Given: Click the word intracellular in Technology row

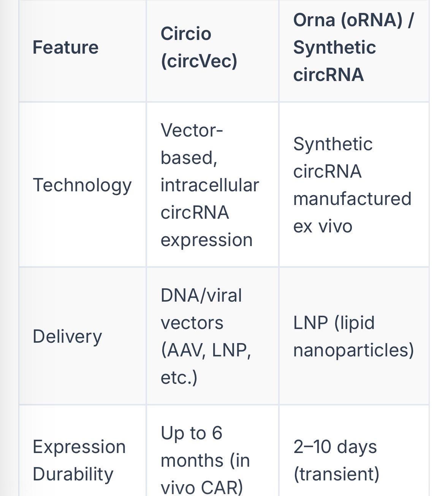Looking at the screenshot, I should click(210, 185).
